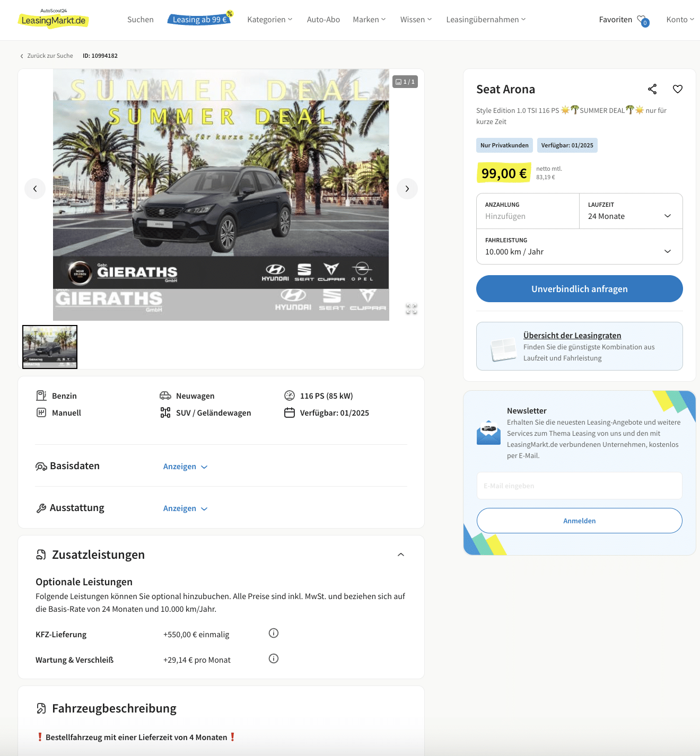
Task: Click Unverbindlich anfragen button
Action: pyautogui.click(x=580, y=289)
